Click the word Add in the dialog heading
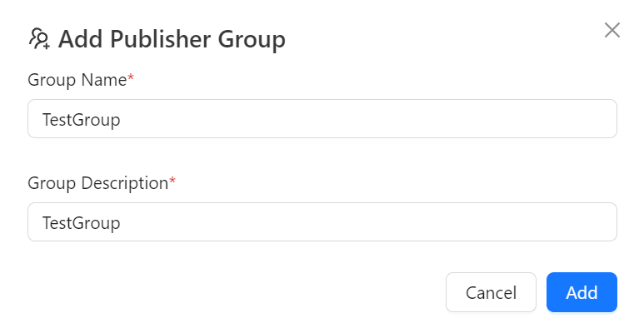Screen dimensions: 644x333 81,38
